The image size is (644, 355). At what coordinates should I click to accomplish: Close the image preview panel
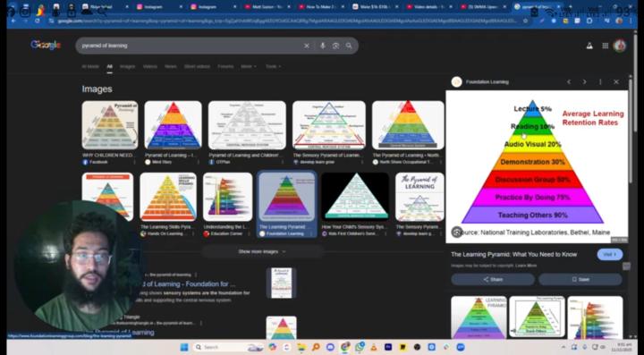click(616, 82)
